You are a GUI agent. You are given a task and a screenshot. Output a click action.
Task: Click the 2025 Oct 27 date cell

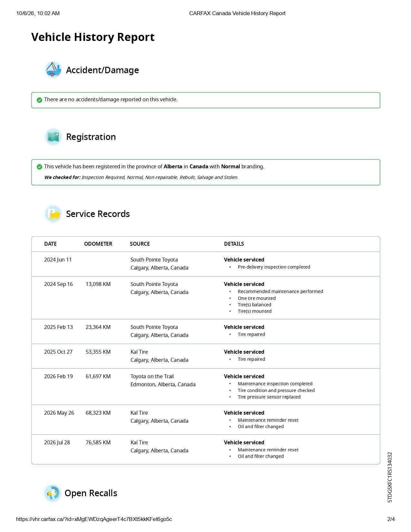point(58,352)
